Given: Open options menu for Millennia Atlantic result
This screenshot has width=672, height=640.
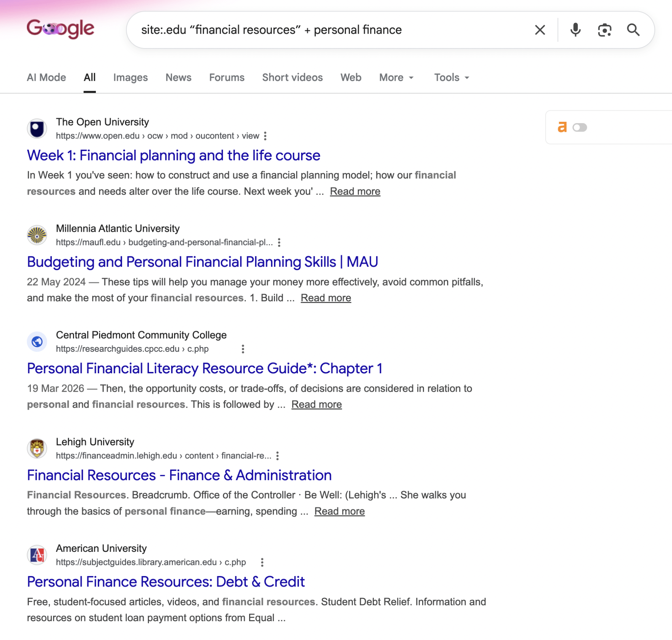Looking at the screenshot, I should [279, 242].
